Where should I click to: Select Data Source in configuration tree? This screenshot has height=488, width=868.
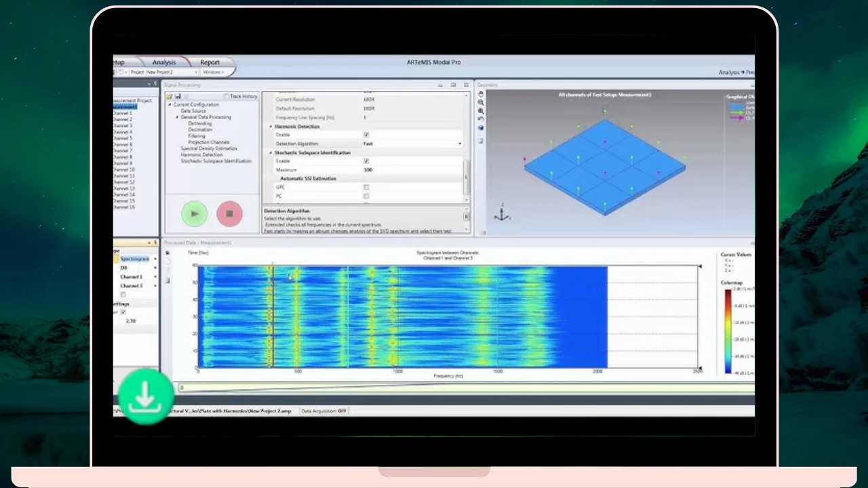pos(193,111)
